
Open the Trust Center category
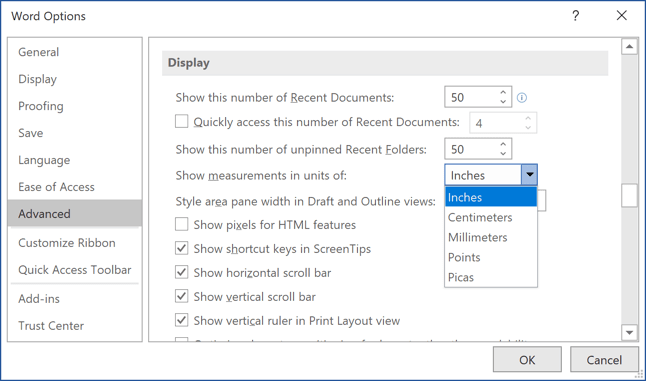coord(75,326)
